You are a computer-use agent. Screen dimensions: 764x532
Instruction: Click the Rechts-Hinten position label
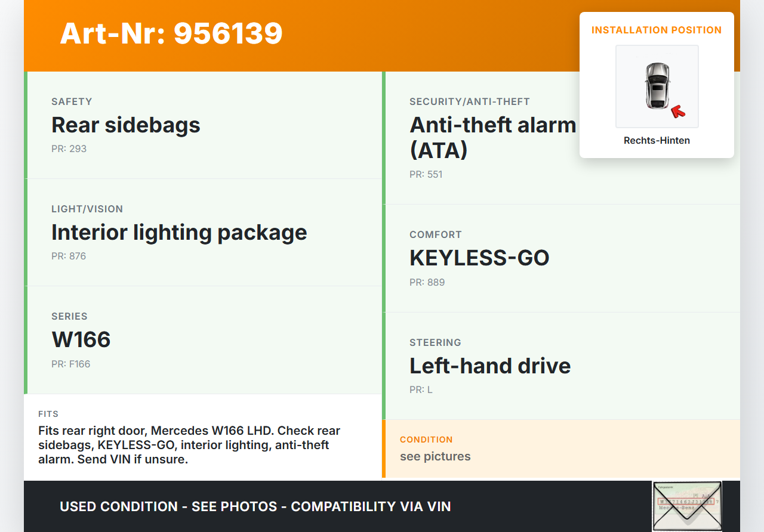(657, 141)
